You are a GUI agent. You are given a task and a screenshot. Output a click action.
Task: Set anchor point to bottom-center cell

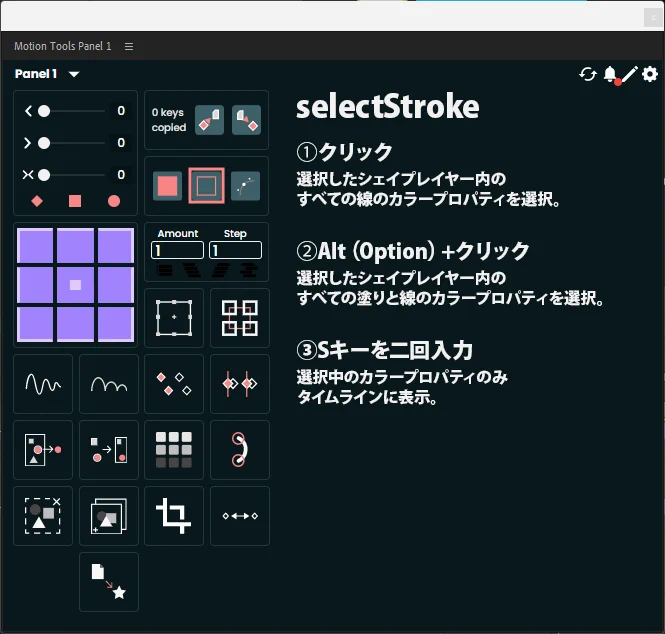point(75,324)
